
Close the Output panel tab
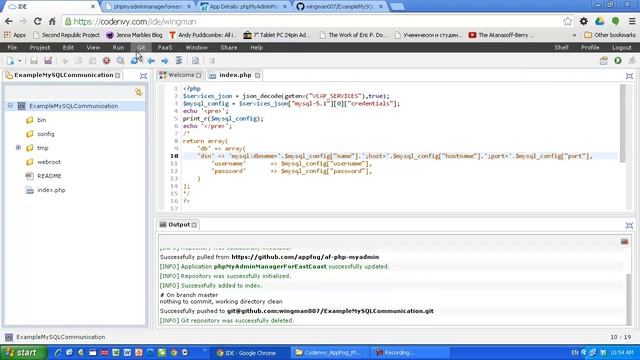click(194, 225)
